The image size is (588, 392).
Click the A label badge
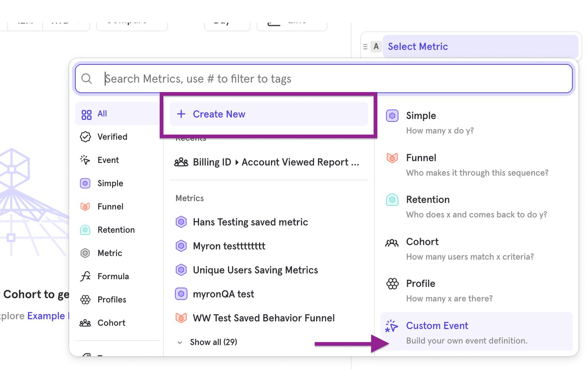point(376,46)
